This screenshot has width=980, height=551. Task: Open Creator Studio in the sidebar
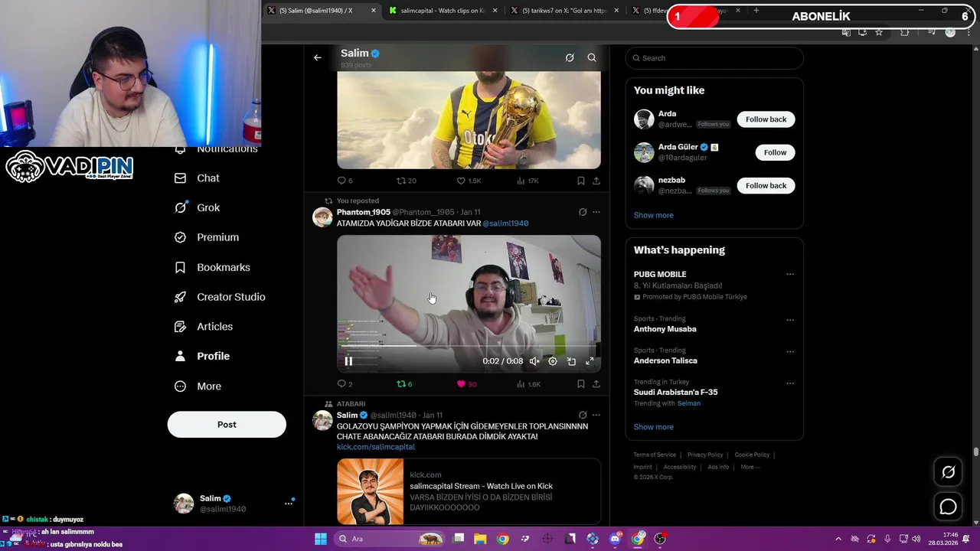[220, 297]
